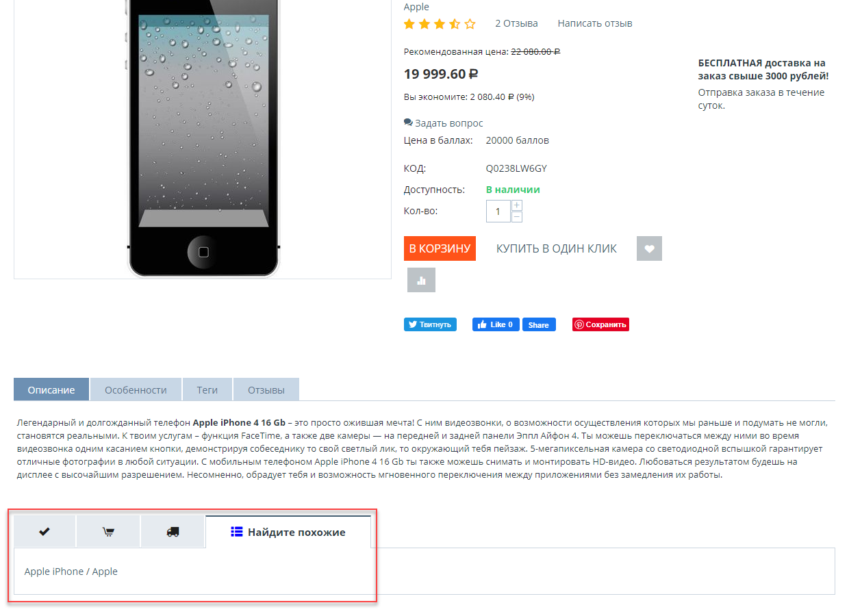Image resolution: width=849 pixels, height=616 pixels.
Task: Click the bar chart compare icon
Action: [421, 280]
